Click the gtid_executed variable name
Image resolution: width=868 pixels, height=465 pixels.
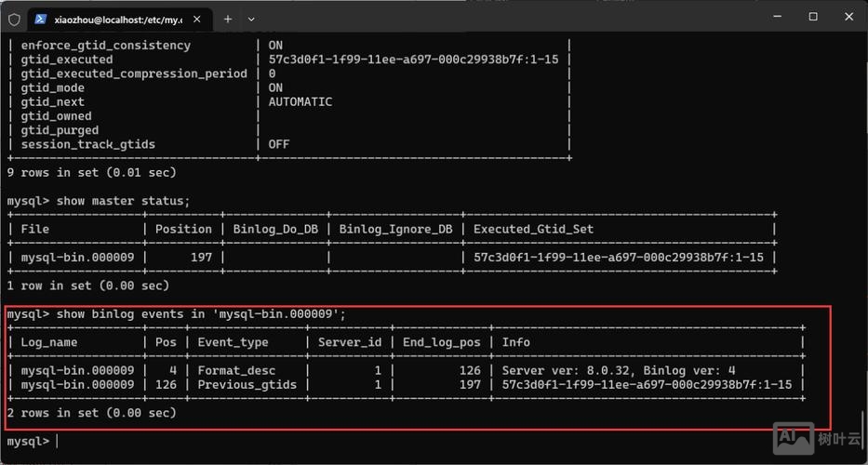pyautogui.click(x=67, y=60)
